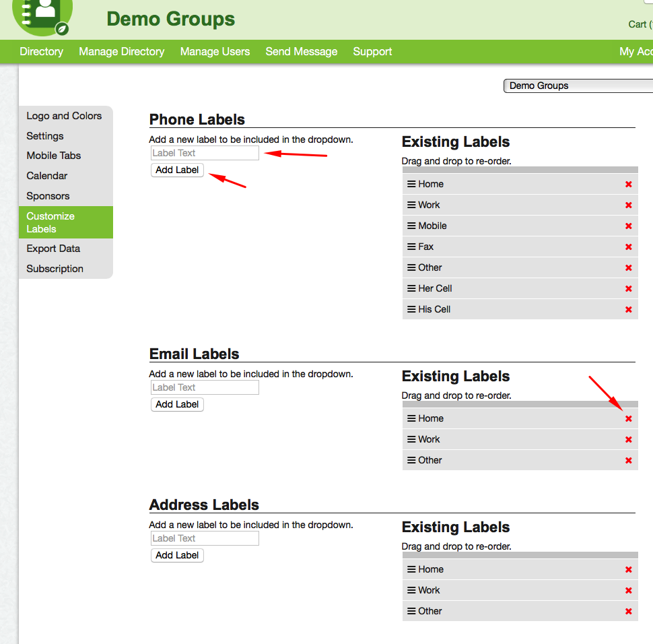The height and width of the screenshot is (644, 653).
Task: Click the Demo Groups logo icon
Action: (x=42, y=15)
